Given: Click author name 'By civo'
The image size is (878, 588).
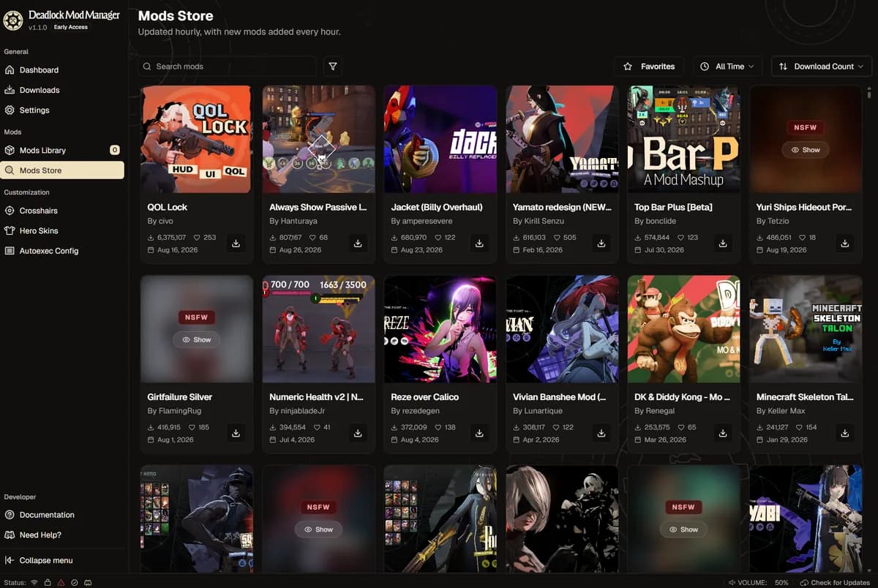Looking at the screenshot, I should 160,221.
